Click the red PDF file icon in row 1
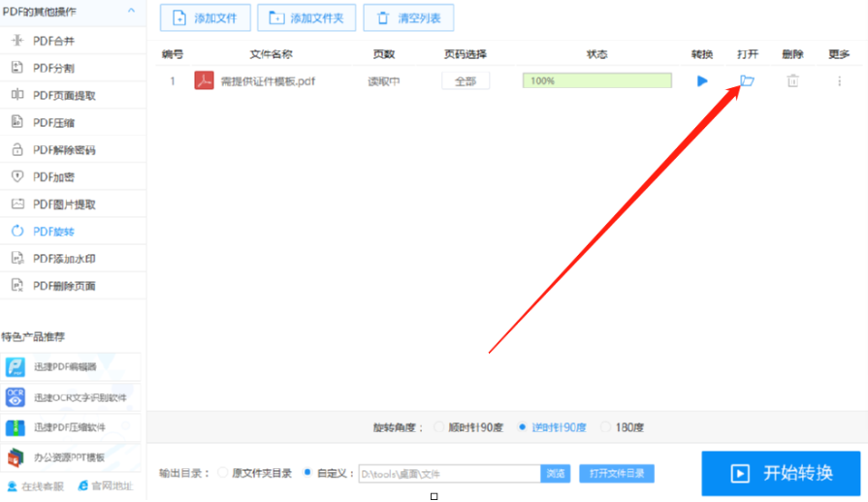The width and height of the screenshot is (868, 502). (205, 80)
